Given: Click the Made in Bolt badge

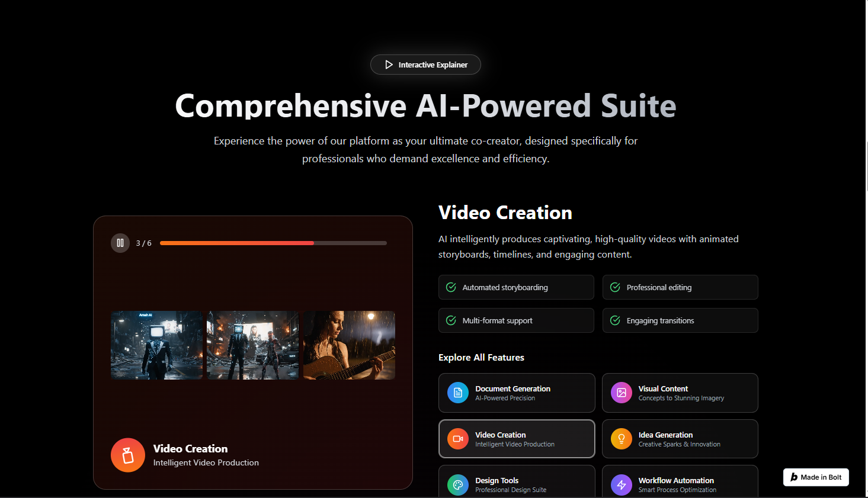Looking at the screenshot, I should click(815, 477).
